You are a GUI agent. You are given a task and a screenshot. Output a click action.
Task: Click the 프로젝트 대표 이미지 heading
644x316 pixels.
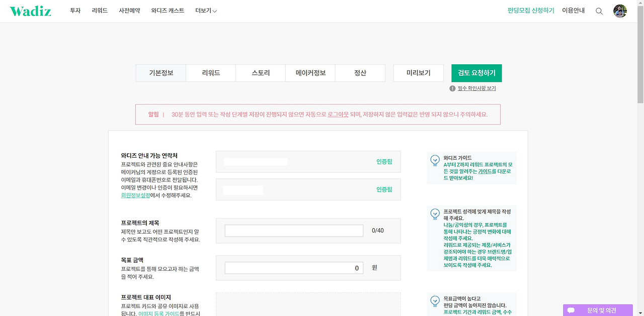point(146,297)
